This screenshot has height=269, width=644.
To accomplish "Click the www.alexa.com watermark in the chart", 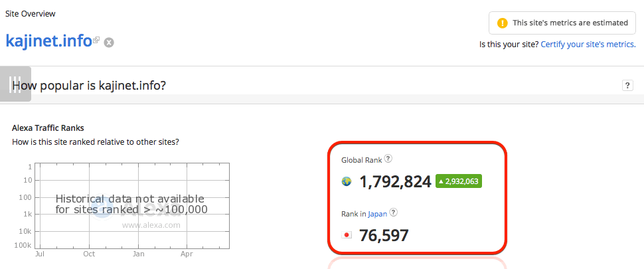I will (x=151, y=225).
